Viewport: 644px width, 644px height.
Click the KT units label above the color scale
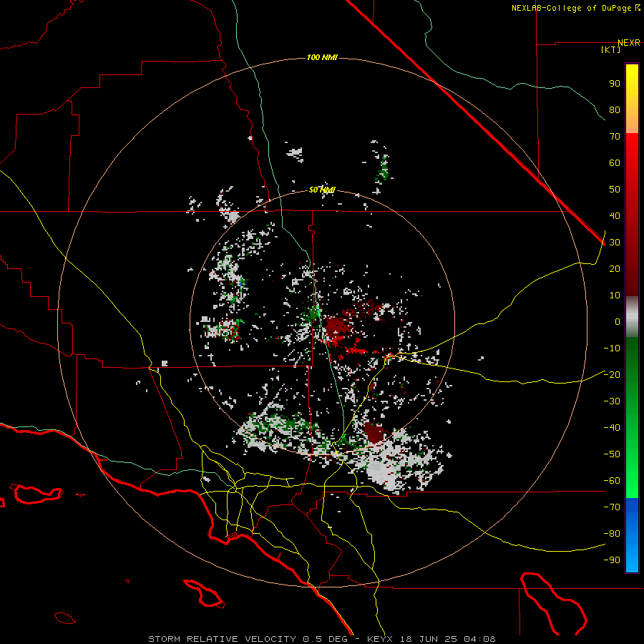tap(611, 49)
